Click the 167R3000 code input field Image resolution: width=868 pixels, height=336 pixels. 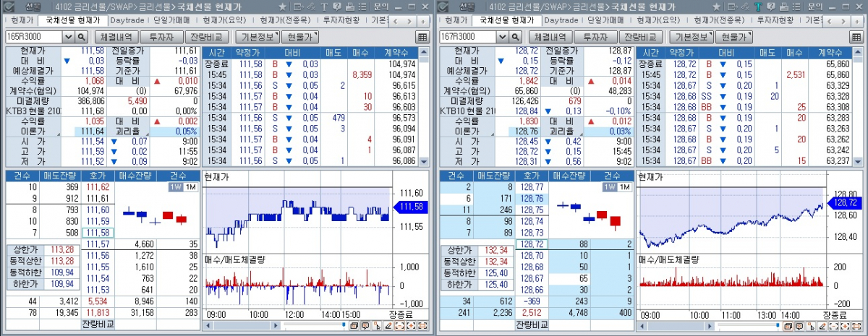pos(468,36)
